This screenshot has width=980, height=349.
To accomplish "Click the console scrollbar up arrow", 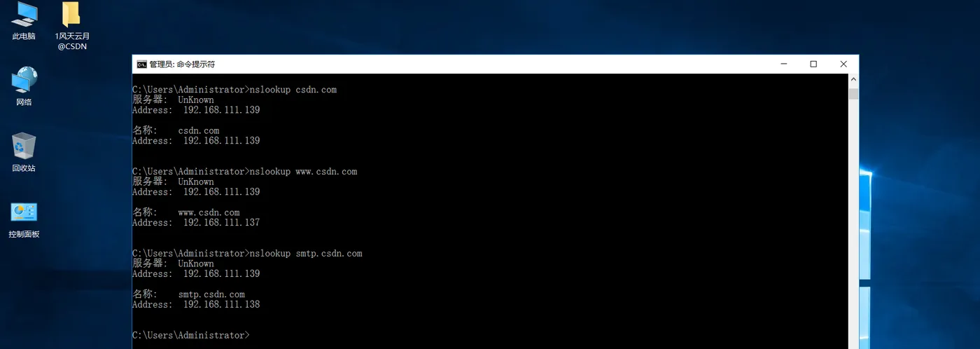I will coord(853,81).
